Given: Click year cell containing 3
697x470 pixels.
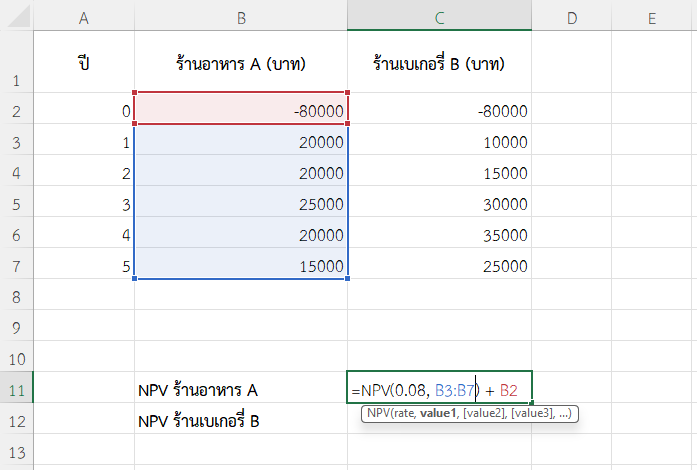Looking at the screenshot, I should [x=84, y=201].
